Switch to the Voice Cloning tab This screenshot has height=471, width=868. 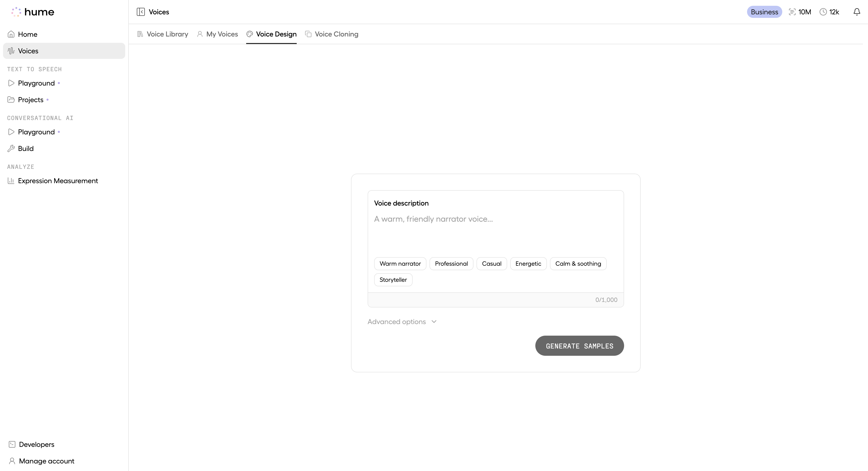(x=336, y=34)
